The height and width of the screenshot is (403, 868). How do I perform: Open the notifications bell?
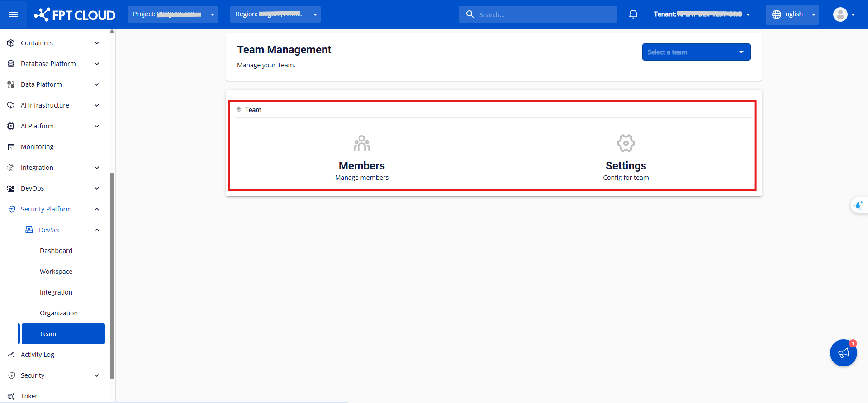pyautogui.click(x=633, y=14)
